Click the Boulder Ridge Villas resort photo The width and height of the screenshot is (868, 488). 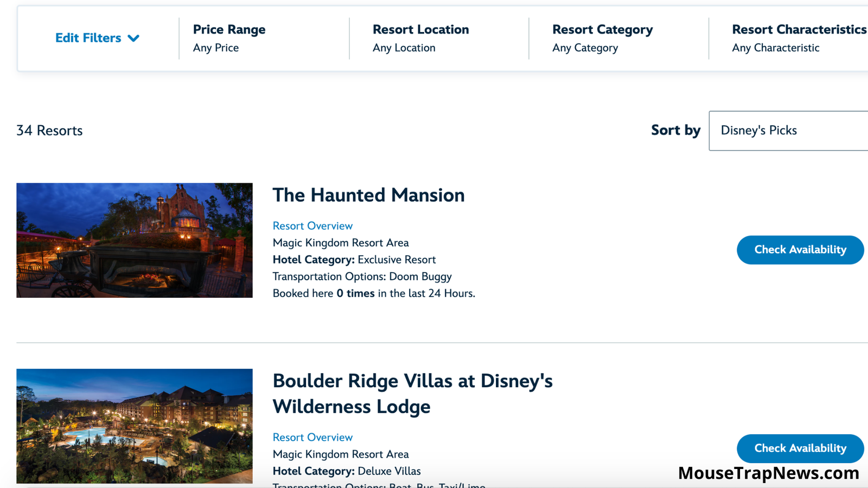135,426
